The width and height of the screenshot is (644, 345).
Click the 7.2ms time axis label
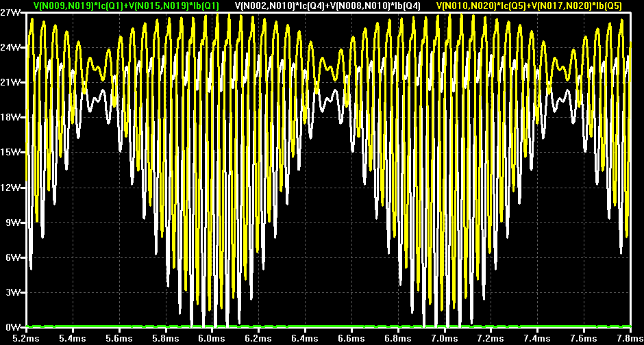491,338
